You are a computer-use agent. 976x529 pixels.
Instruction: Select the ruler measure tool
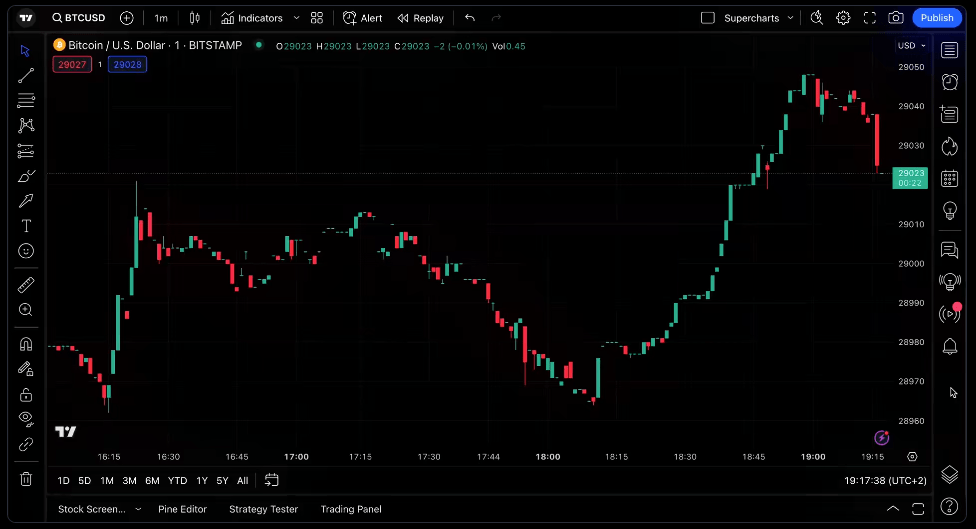pos(26,284)
